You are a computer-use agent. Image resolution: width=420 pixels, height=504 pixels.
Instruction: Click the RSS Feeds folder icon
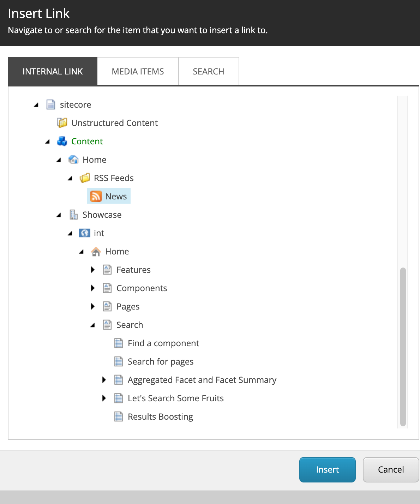point(85,178)
